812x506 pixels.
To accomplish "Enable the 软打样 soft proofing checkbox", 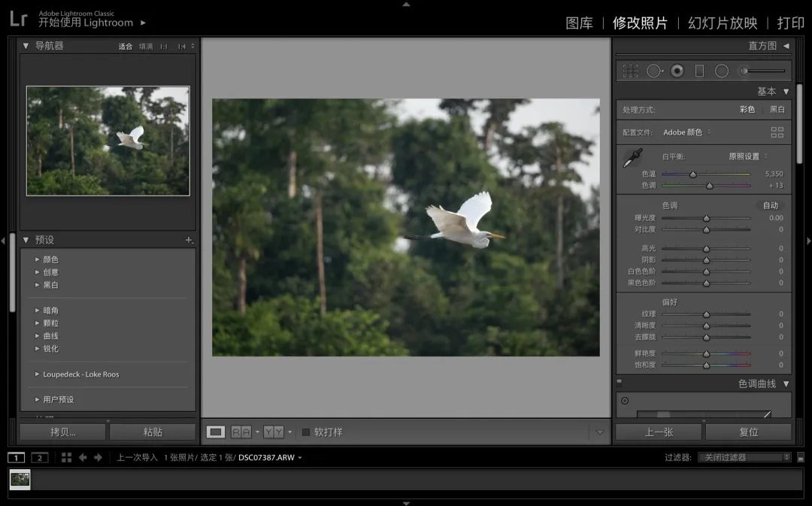I will tap(306, 432).
